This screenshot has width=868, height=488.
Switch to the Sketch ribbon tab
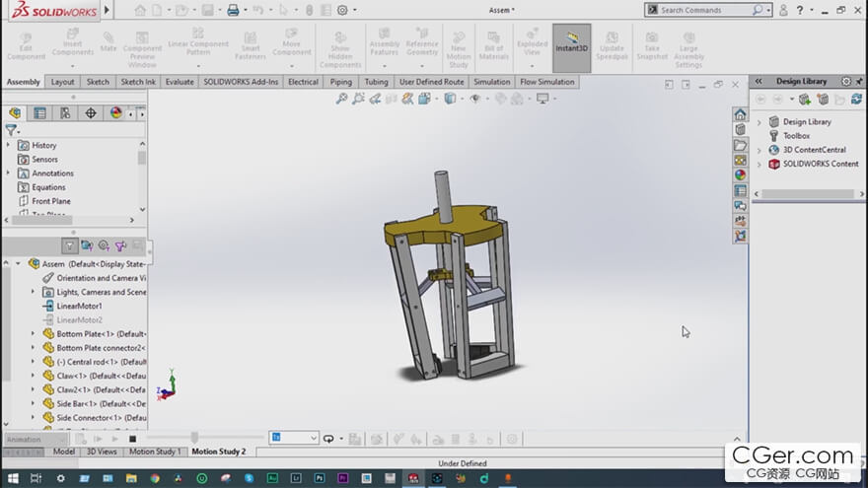click(x=98, y=82)
